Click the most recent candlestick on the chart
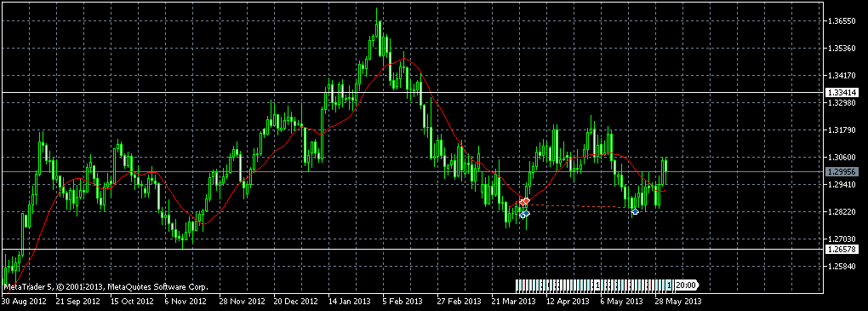 click(666, 171)
